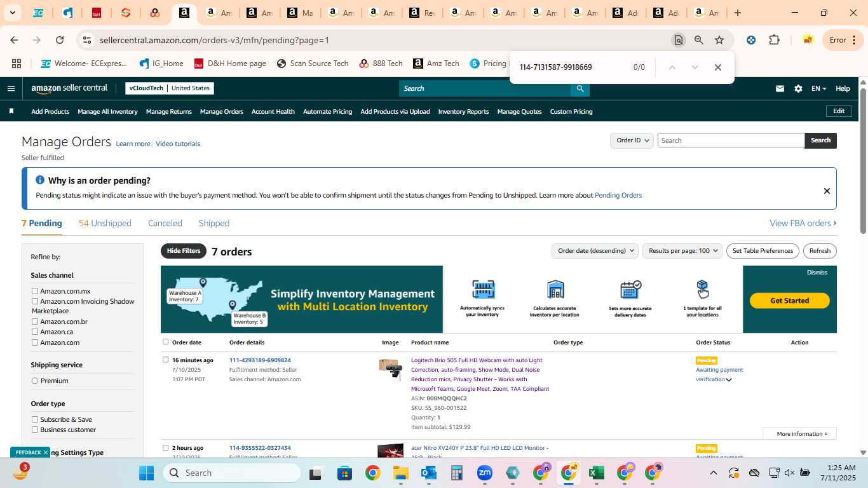Expand the Awaiting payment verification chevron

point(729,380)
